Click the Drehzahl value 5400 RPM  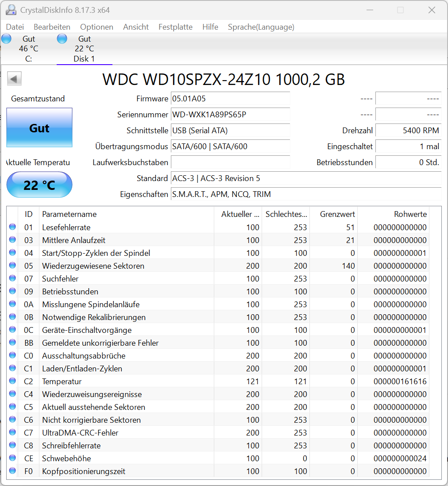(x=408, y=131)
